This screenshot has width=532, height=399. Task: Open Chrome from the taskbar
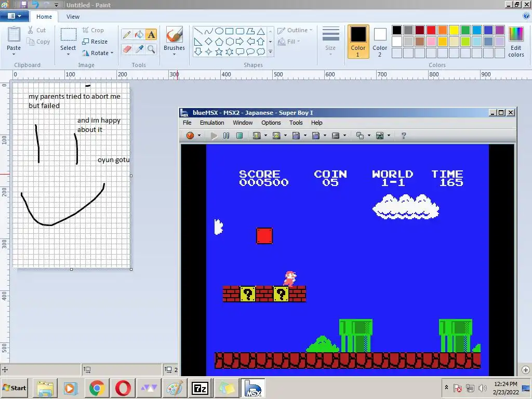click(97, 388)
